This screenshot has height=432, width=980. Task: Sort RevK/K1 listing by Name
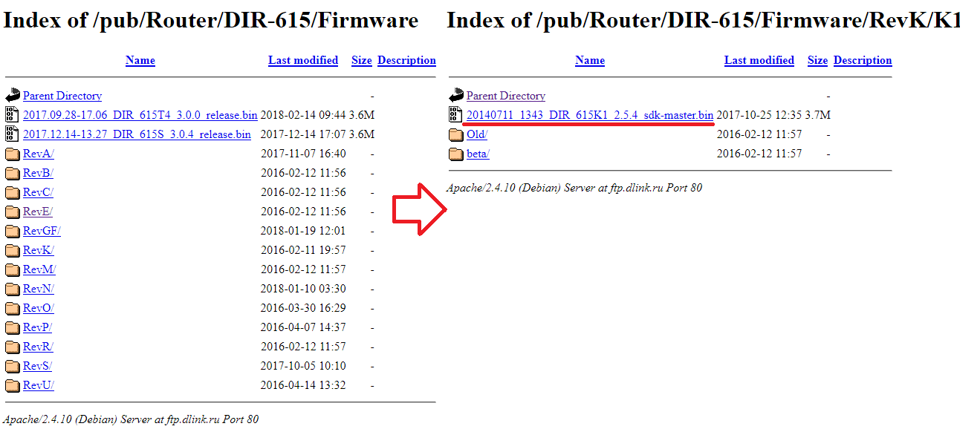[x=590, y=61]
